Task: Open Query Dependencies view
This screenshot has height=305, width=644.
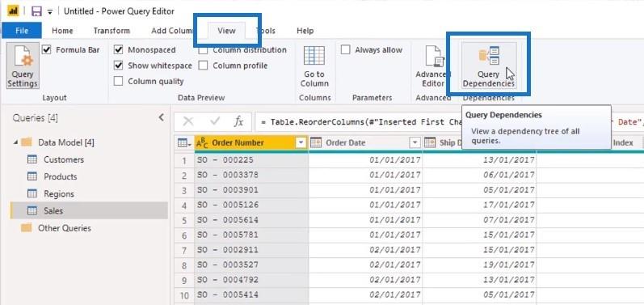Action: point(488,66)
